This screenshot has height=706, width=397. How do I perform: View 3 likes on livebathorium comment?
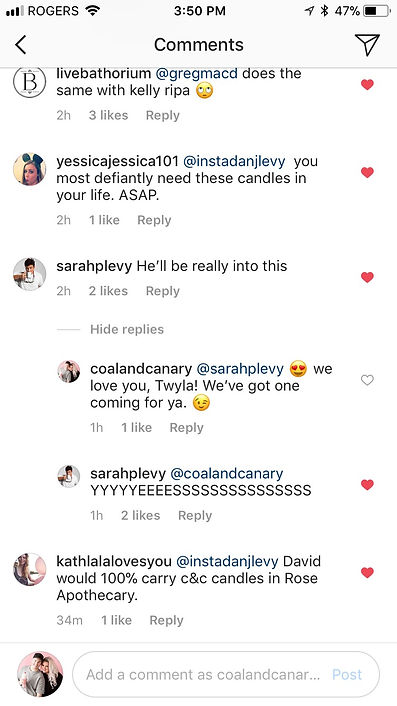[108, 116]
